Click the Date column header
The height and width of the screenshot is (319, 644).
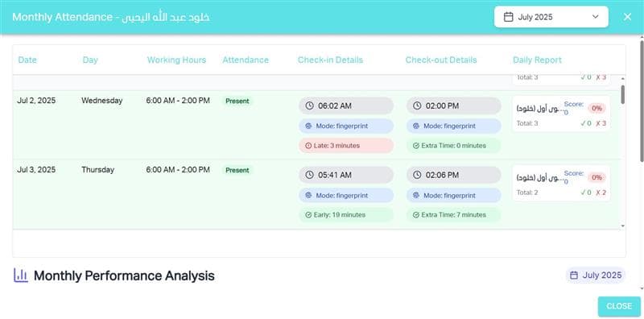point(27,60)
